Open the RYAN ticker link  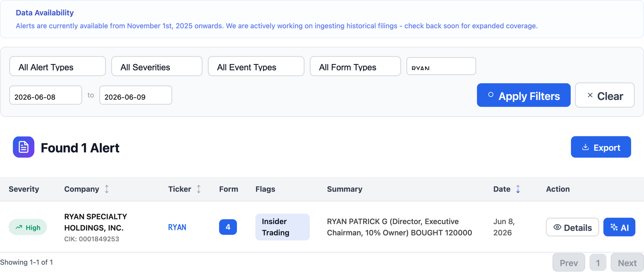(x=177, y=227)
